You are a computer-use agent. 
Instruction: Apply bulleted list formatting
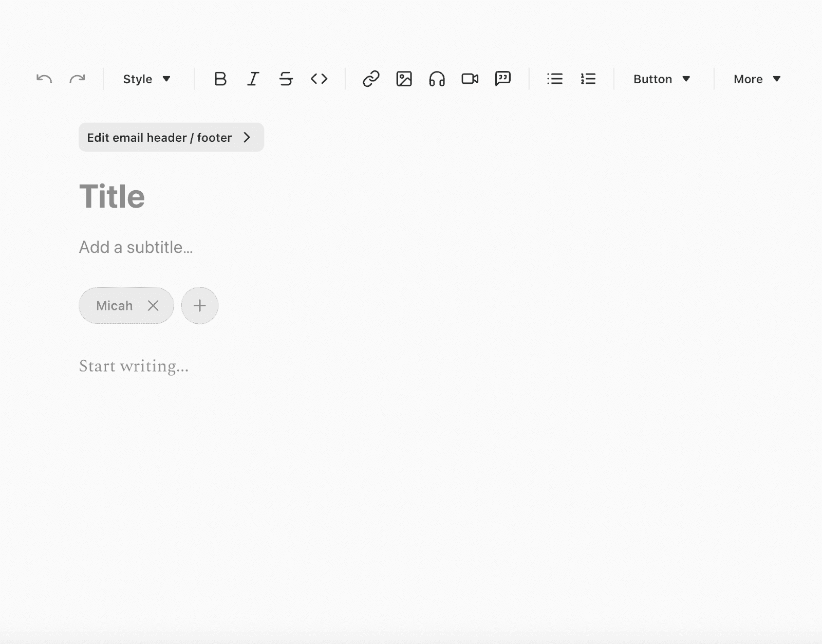tap(555, 79)
